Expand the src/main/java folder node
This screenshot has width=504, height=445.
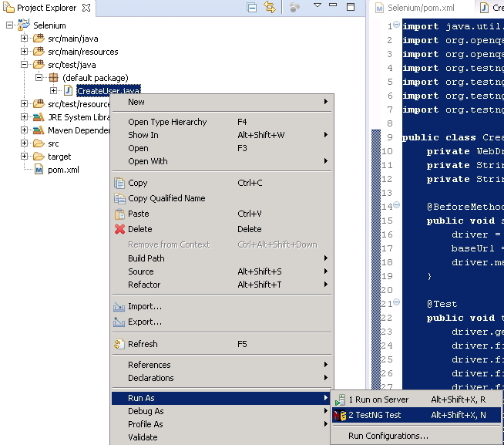point(25,39)
